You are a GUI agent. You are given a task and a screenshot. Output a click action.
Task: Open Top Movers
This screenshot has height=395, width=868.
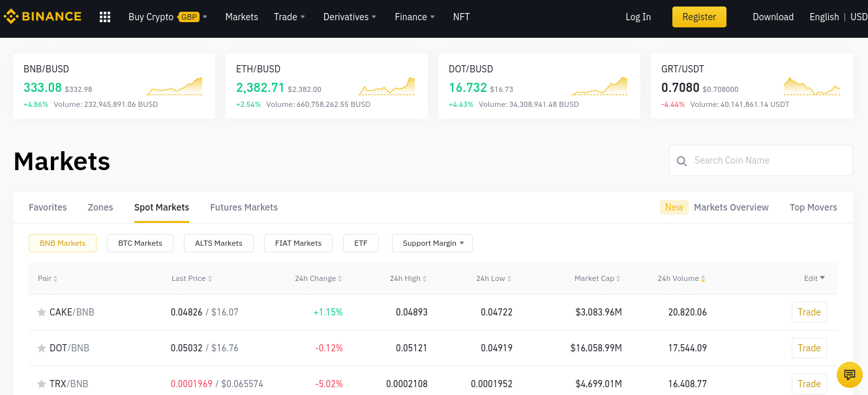[813, 207]
